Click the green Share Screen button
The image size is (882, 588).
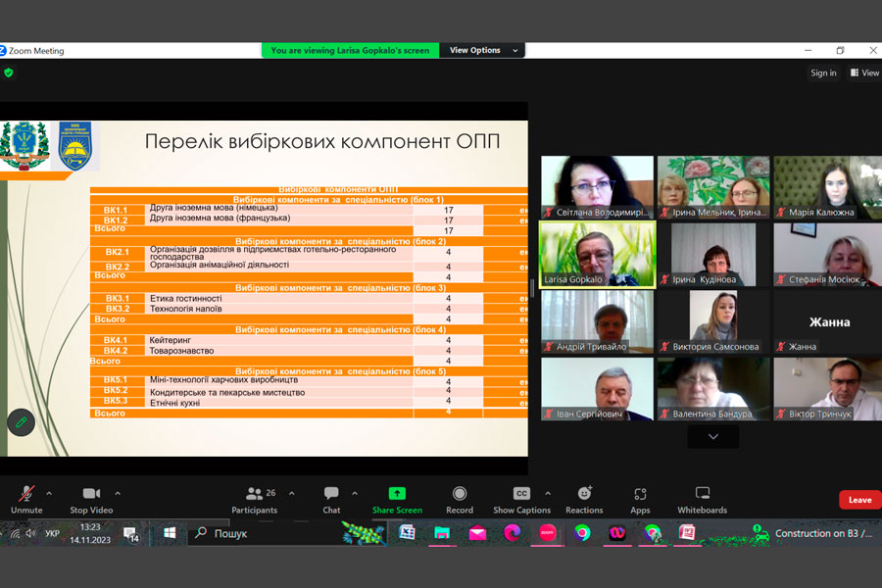397,500
